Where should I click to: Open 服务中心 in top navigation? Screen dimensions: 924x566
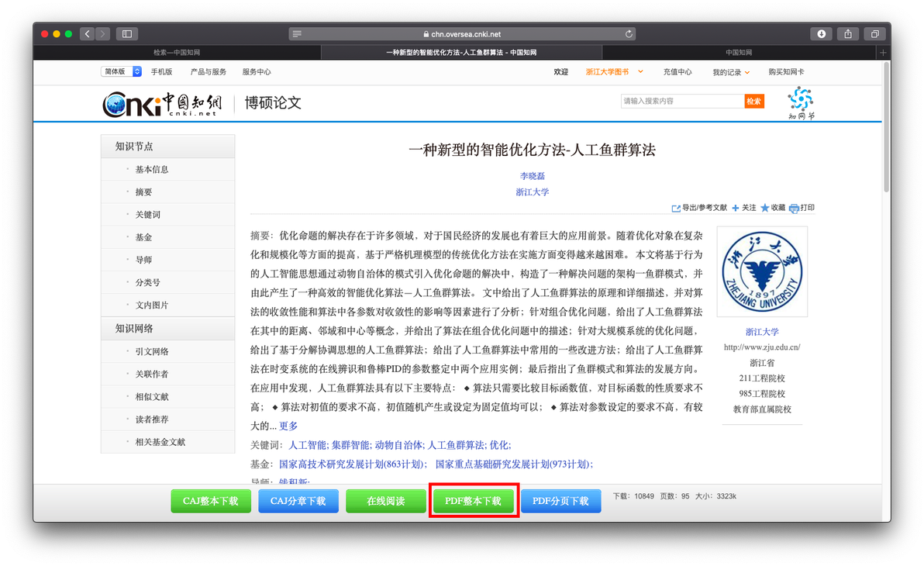(257, 72)
